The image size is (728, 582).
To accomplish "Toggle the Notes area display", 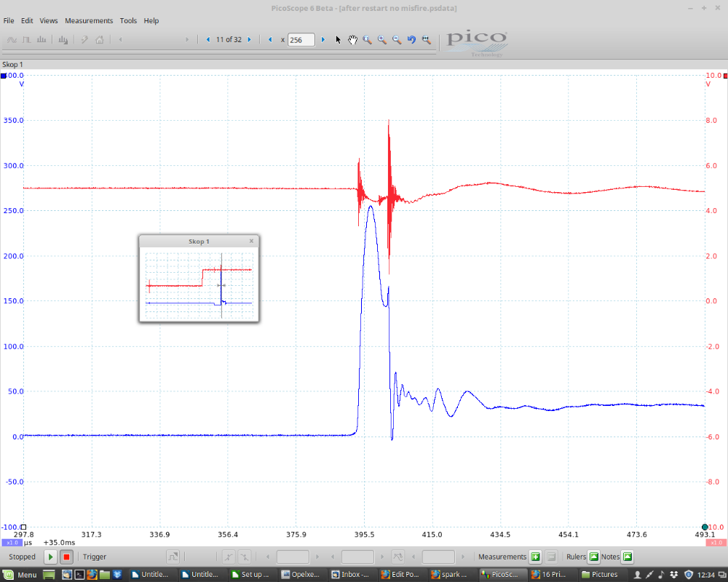I will pyautogui.click(x=627, y=557).
